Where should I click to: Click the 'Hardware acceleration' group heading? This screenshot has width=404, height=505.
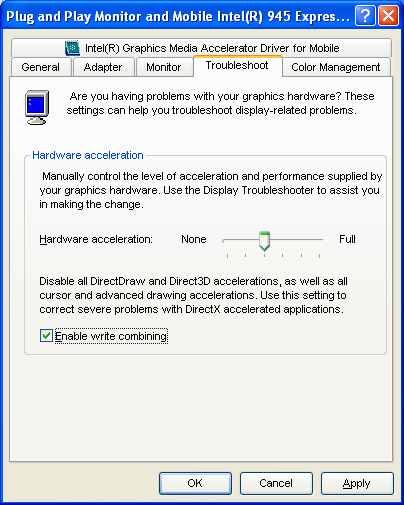pos(88,155)
